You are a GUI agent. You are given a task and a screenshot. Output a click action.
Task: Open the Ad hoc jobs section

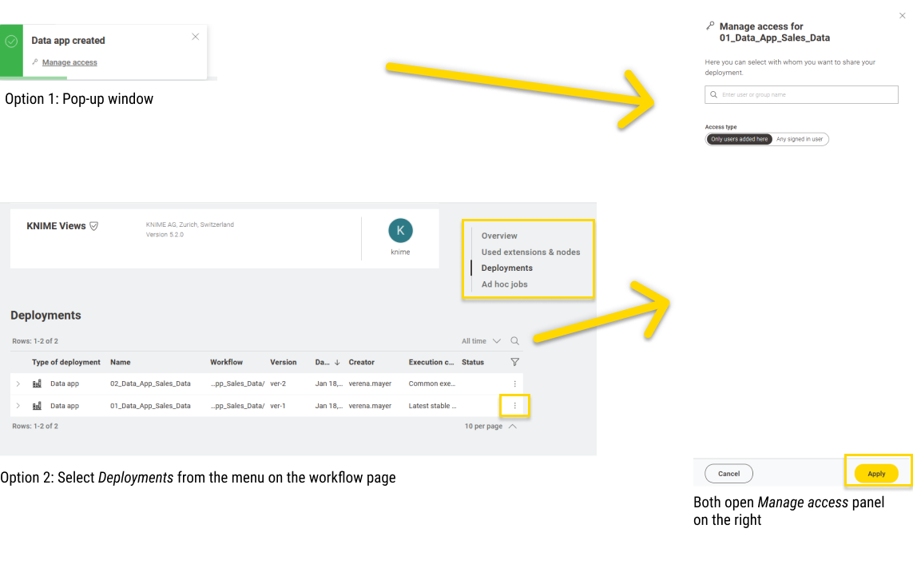pyautogui.click(x=504, y=284)
